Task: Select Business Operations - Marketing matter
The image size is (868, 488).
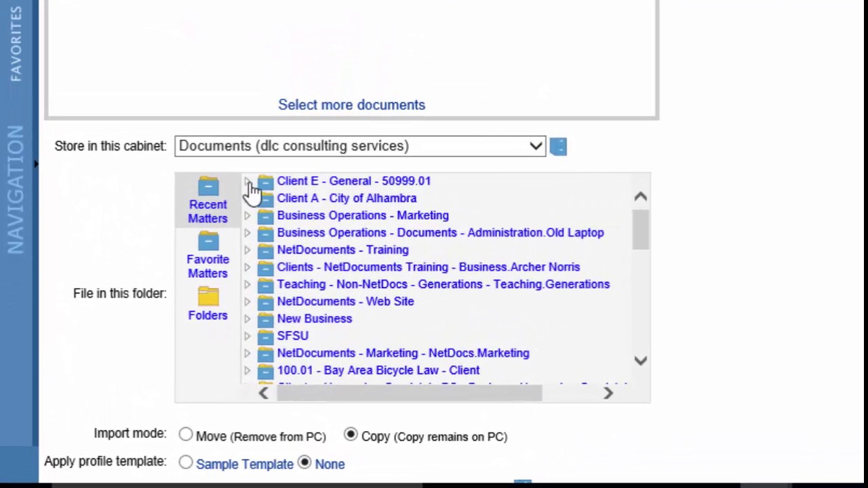Action: point(363,216)
